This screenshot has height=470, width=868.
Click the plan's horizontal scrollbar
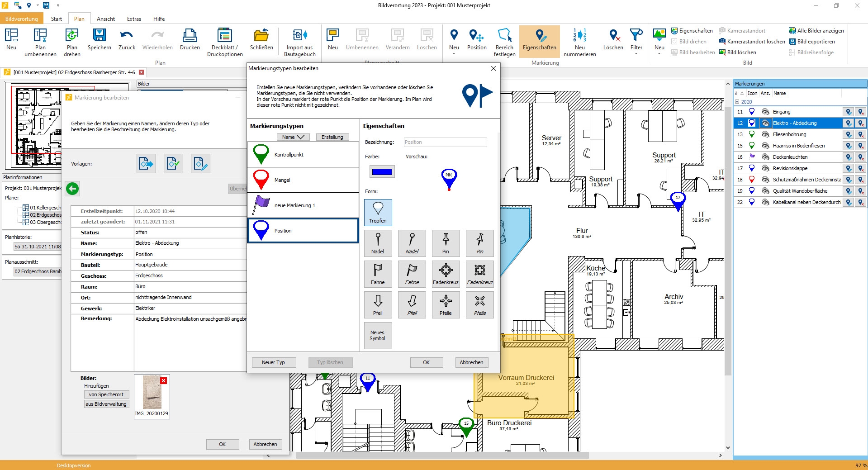442,455
